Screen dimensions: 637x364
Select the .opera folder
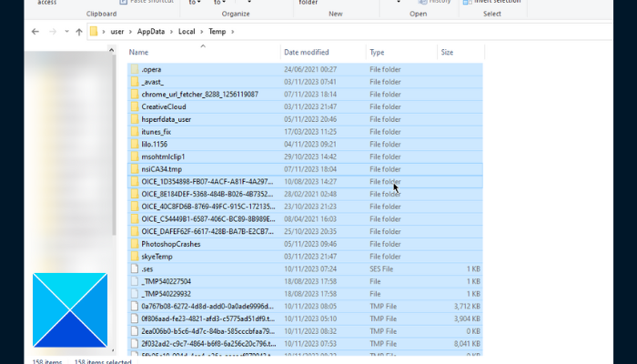pyautogui.click(x=151, y=69)
